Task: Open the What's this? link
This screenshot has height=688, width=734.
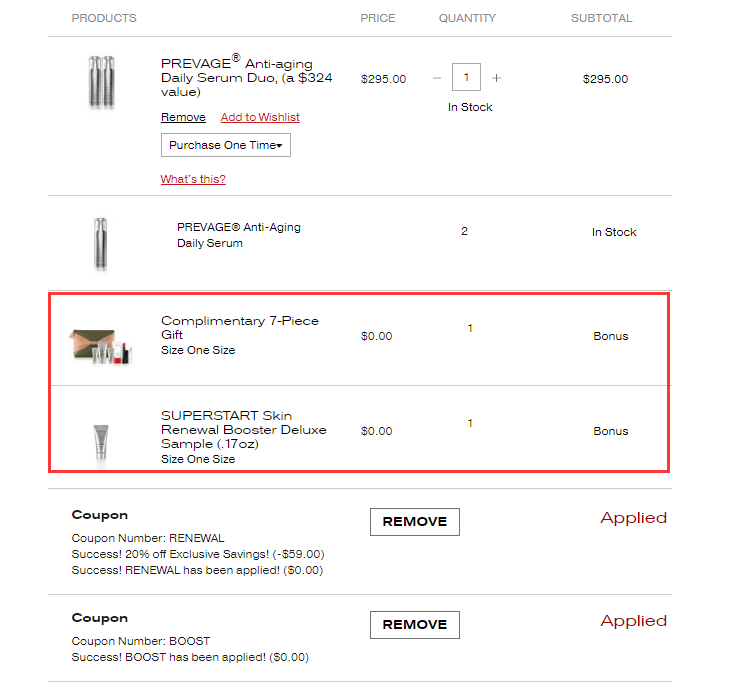Action: 193,179
